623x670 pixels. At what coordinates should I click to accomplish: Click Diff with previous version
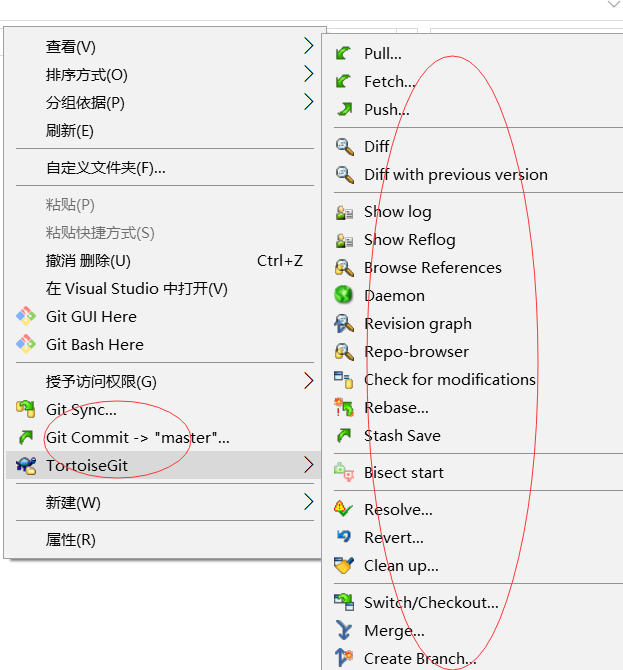tap(456, 175)
